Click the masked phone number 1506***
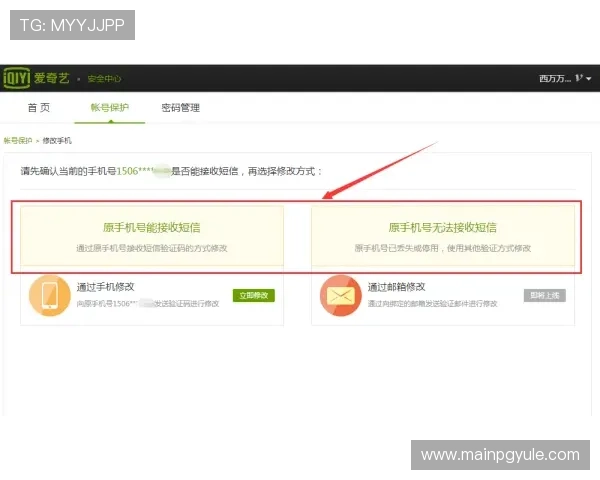 (x=143, y=171)
